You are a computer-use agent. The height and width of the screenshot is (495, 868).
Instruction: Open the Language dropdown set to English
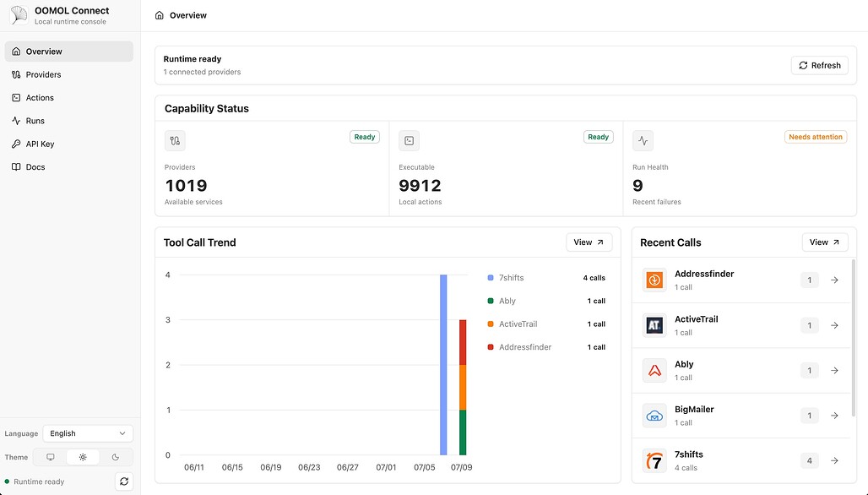pyautogui.click(x=88, y=433)
